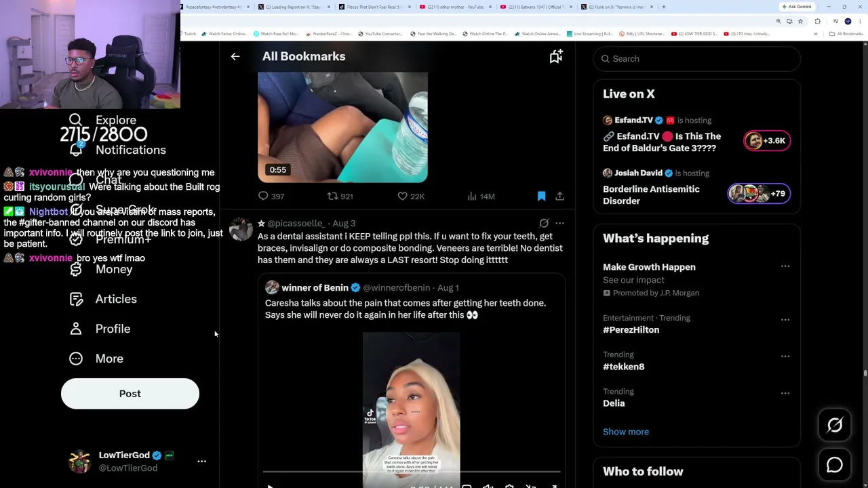
Task: Open the #tekken8 trend
Action: (623, 367)
